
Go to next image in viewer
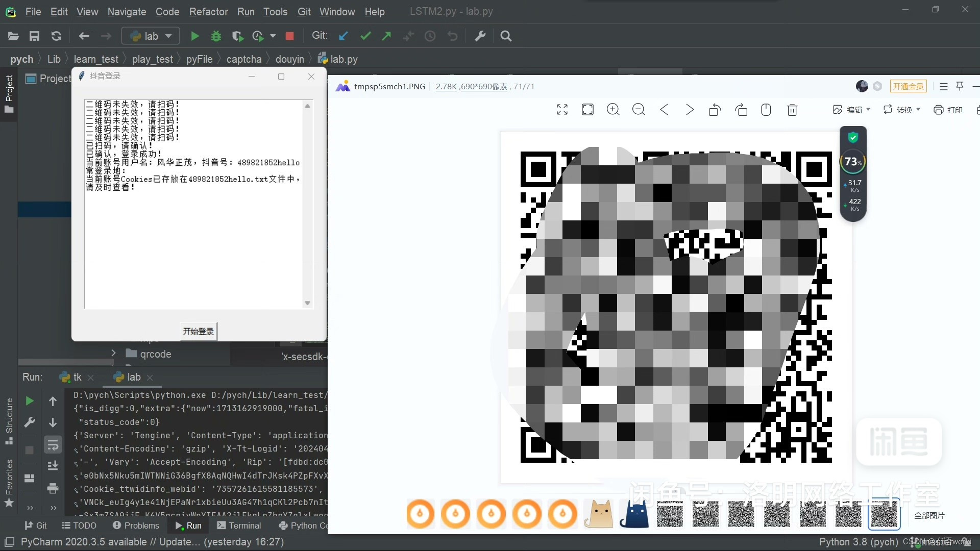pos(690,110)
